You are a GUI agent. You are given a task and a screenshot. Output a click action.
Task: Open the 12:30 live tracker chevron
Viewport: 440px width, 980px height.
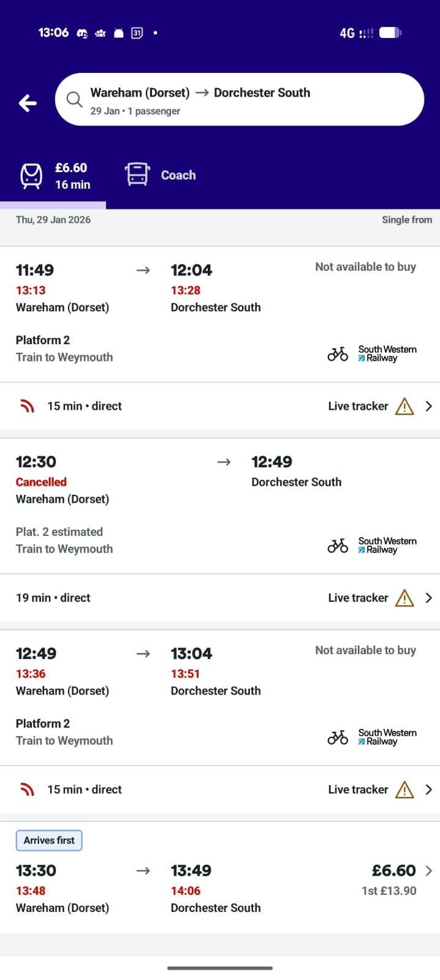click(x=429, y=598)
